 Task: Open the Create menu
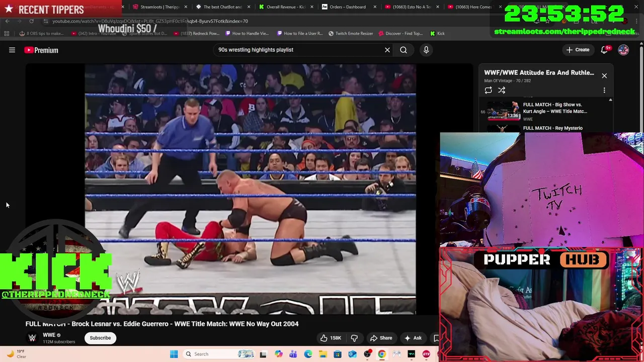pyautogui.click(x=577, y=50)
